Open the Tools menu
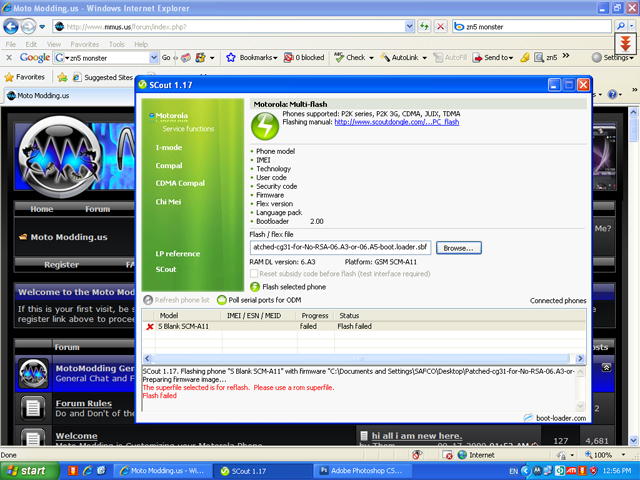This screenshot has height=480, width=640. click(116, 44)
